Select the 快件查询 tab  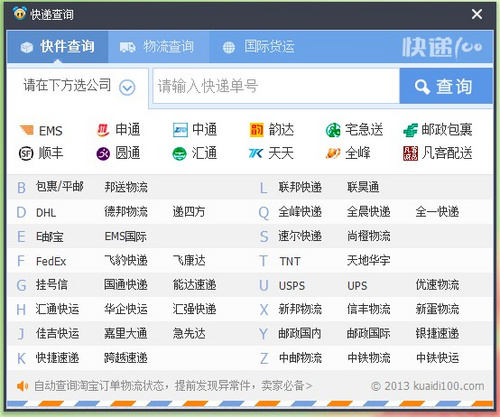click(57, 47)
